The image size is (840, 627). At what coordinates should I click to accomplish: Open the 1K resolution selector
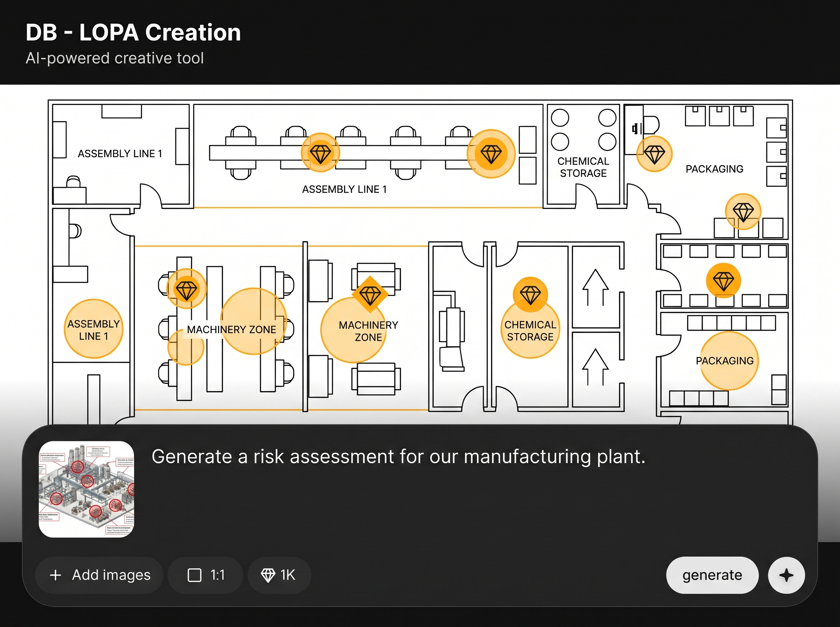279,575
